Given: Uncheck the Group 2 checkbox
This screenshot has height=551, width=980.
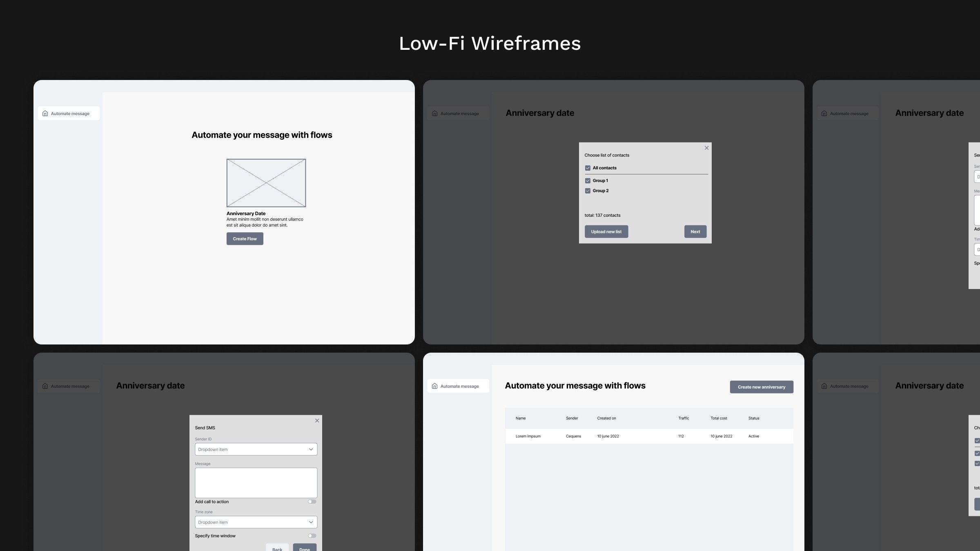Looking at the screenshot, I should pos(588,191).
